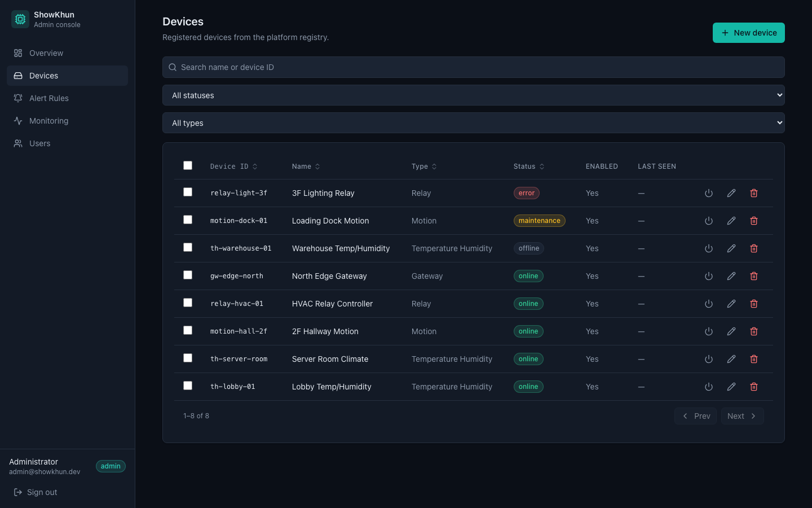Click the ShowKhun chip logo
Screen dimensions: 812x508
point(20,19)
